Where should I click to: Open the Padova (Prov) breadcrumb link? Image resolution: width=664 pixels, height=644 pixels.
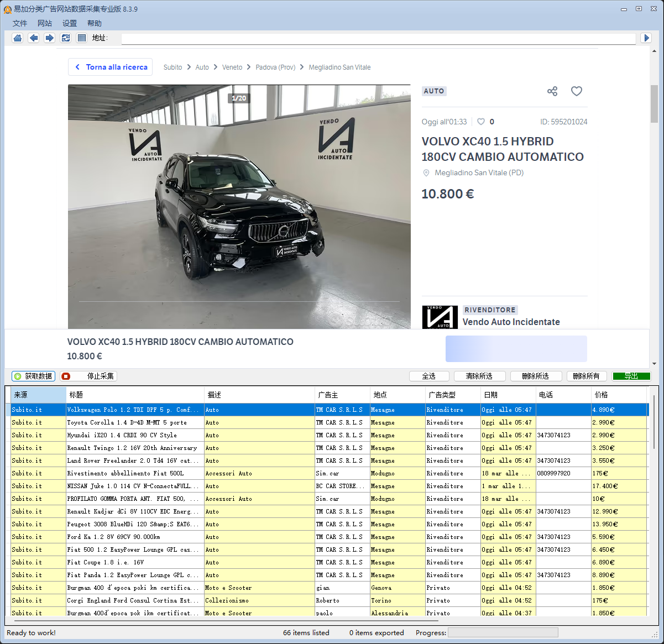(x=275, y=67)
